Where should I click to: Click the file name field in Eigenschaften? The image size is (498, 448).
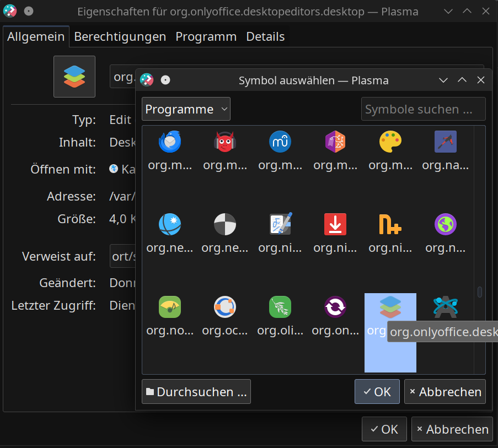tap(122, 77)
